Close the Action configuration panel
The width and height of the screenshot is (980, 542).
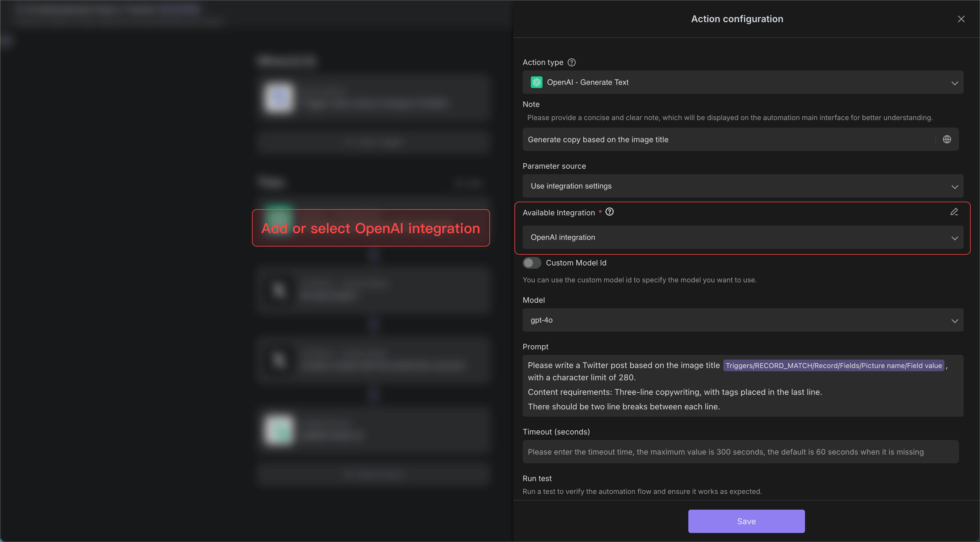point(961,19)
